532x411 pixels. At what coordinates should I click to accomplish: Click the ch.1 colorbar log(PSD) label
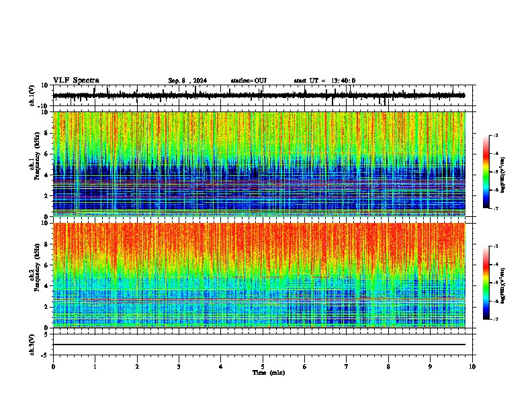503,175
